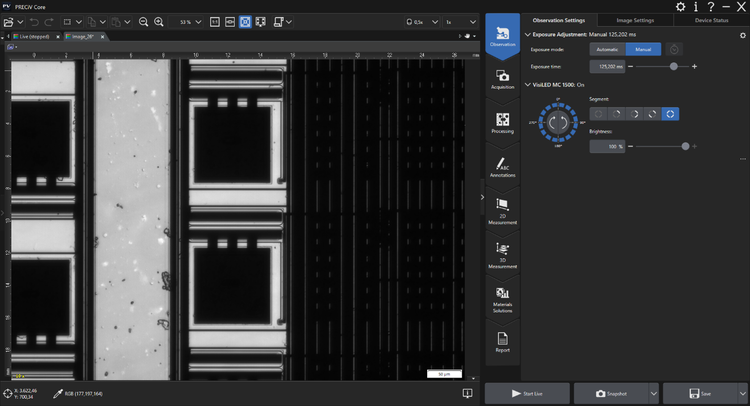
Task: Select the RGB color picker eyedropper
Action: pos(58,394)
